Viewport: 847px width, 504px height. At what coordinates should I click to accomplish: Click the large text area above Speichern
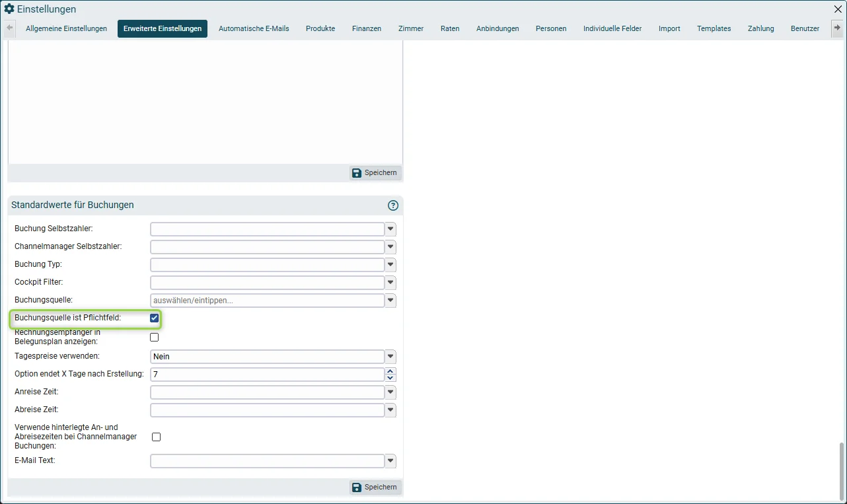205,102
